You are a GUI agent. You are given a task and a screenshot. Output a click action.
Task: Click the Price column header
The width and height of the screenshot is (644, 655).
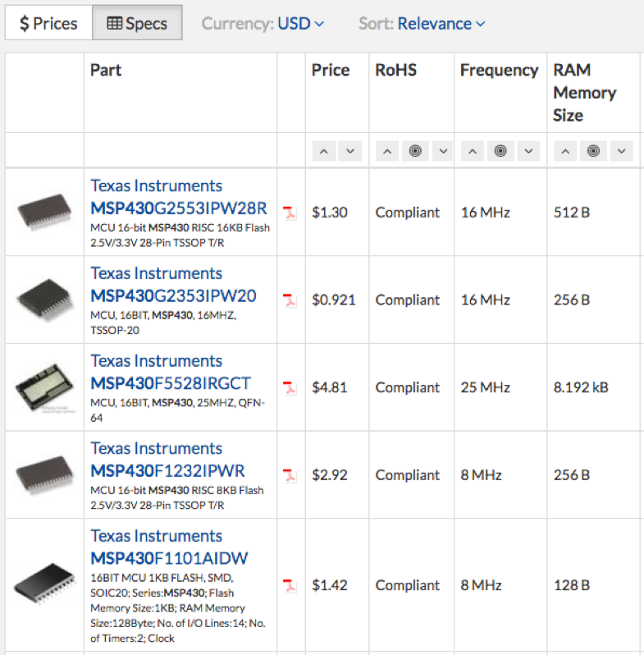pyautogui.click(x=331, y=70)
